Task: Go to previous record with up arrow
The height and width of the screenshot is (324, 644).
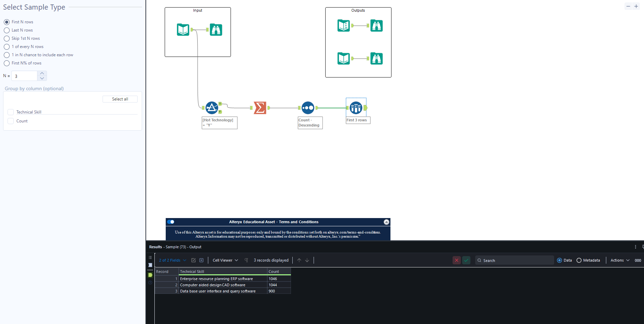Action: point(299,260)
